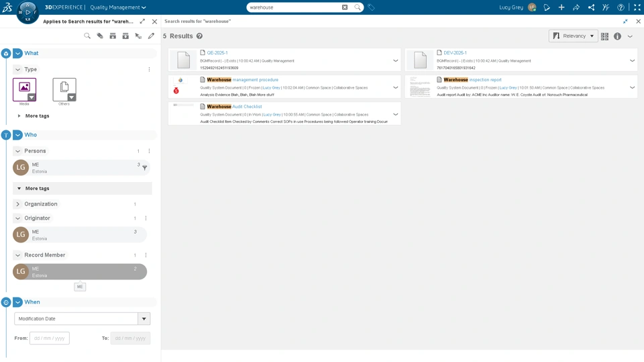Click the What category circle icon
Viewport: 644px width, 362px height.
tap(6, 54)
